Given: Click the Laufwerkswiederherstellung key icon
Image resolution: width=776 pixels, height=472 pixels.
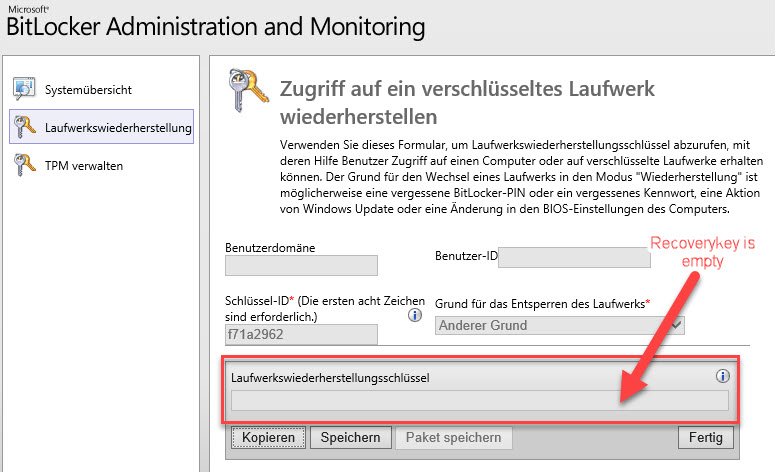Looking at the screenshot, I should click(x=25, y=127).
